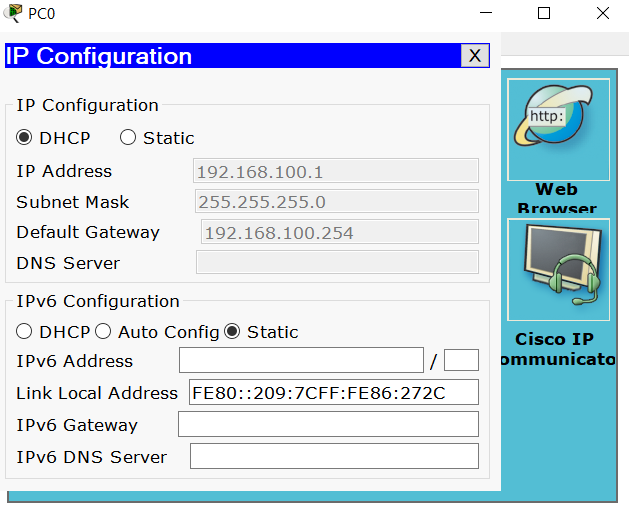Close the PC0 window

603,13
